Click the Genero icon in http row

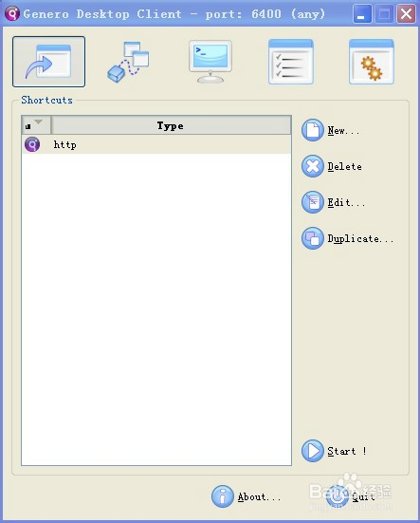[32, 144]
